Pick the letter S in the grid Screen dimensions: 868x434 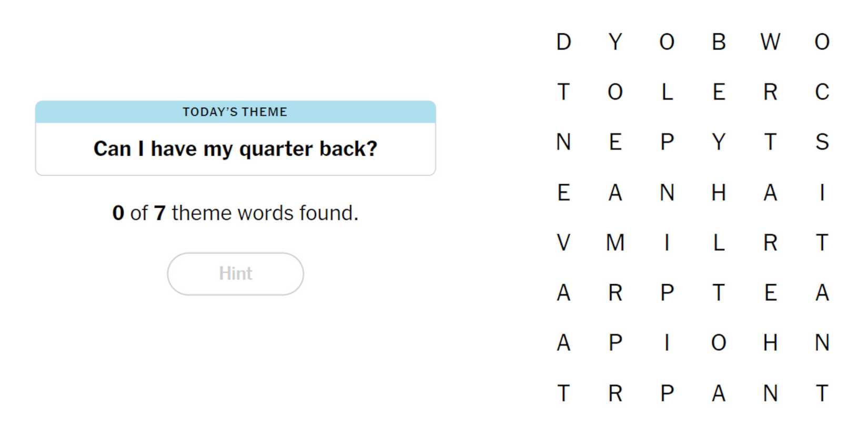[x=822, y=142]
